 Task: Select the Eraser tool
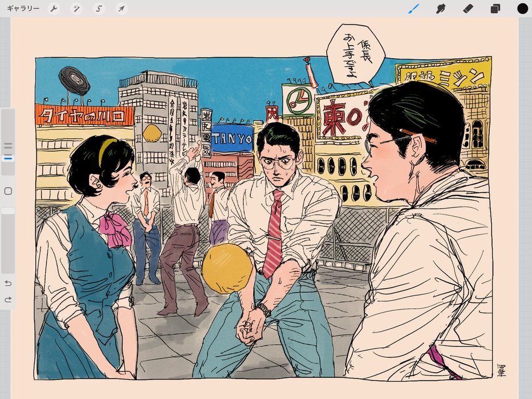[468, 9]
